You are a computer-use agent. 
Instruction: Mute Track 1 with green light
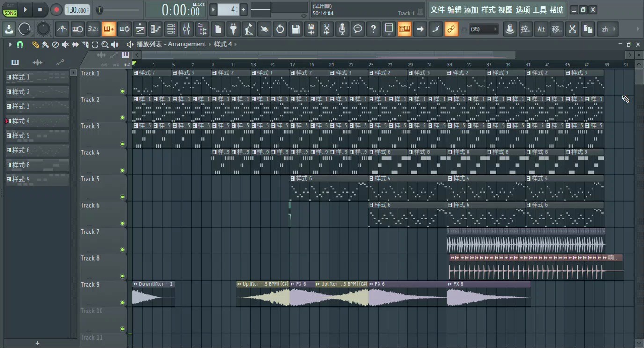[123, 91]
